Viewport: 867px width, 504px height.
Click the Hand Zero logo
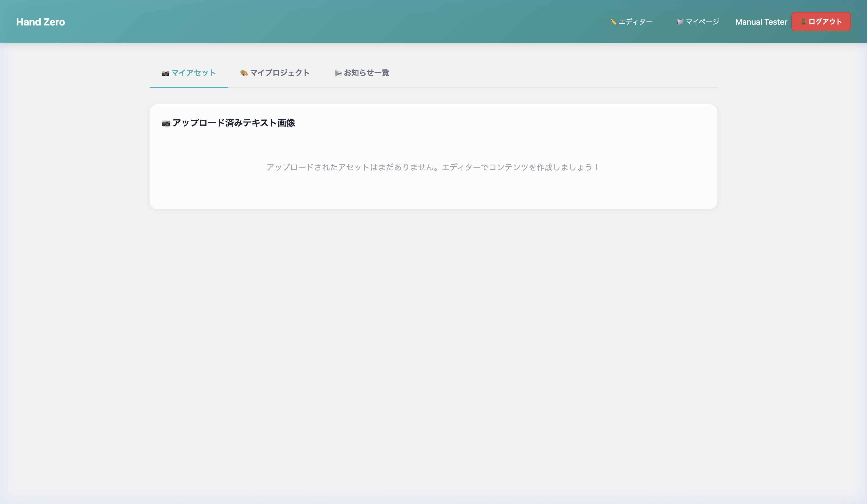40,22
